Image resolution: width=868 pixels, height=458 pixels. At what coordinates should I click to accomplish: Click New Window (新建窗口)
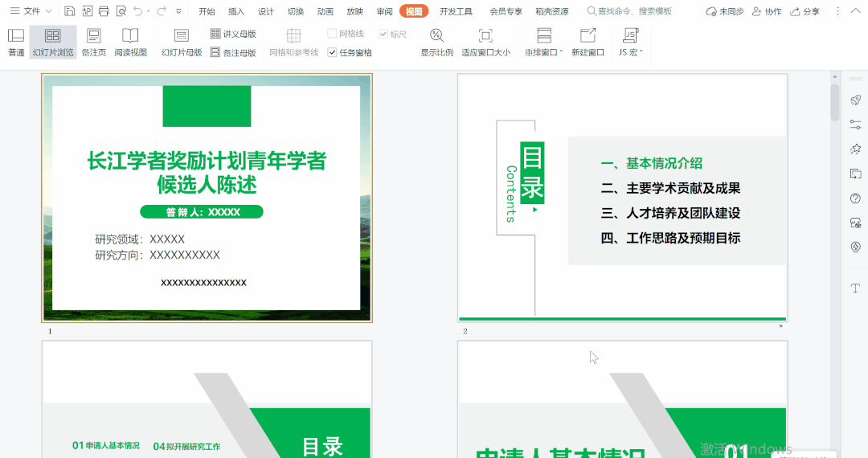[x=588, y=43]
